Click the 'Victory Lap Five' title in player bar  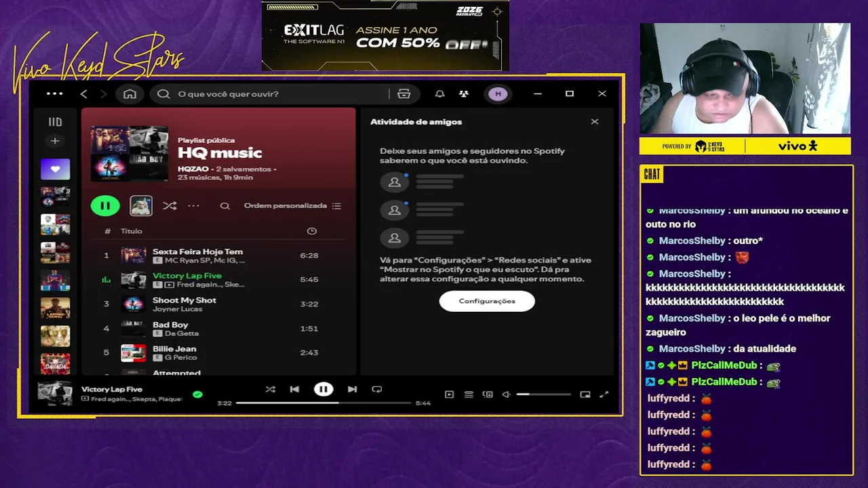(x=112, y=389)
